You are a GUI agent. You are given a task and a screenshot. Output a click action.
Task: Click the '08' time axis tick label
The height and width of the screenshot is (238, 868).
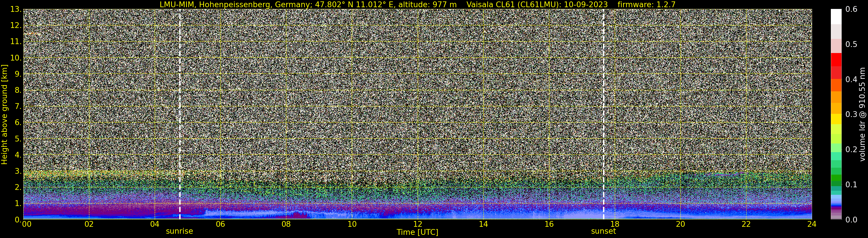[286, 224]
